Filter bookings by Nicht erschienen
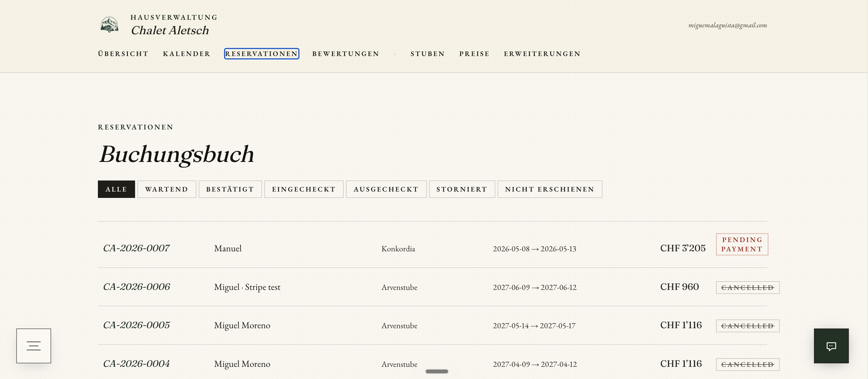 pos(550,189)
